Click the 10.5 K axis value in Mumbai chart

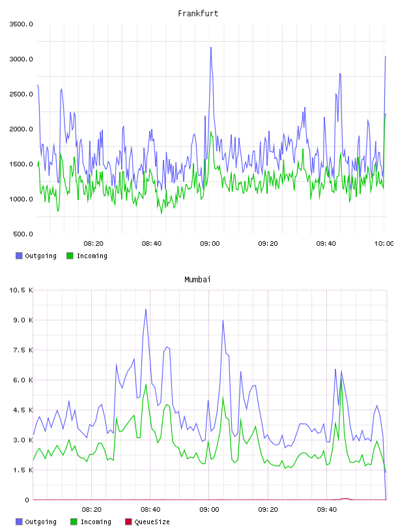tap(21, 290)
